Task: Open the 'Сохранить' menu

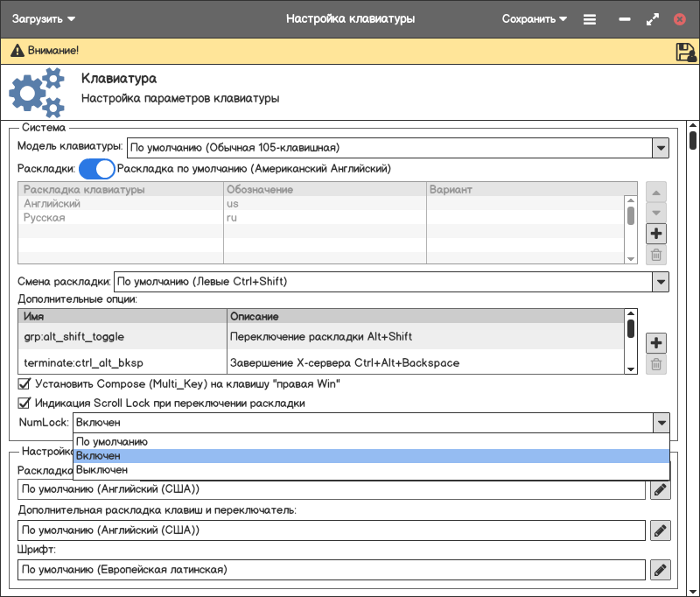Action: [x=534, y=18]
